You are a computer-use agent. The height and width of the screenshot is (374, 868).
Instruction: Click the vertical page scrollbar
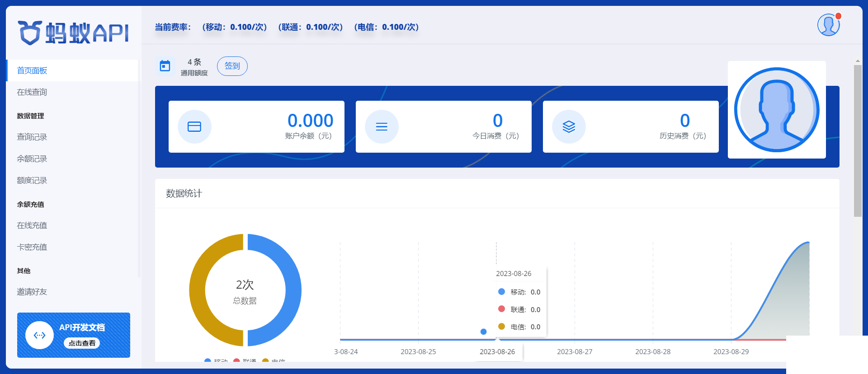857,141
